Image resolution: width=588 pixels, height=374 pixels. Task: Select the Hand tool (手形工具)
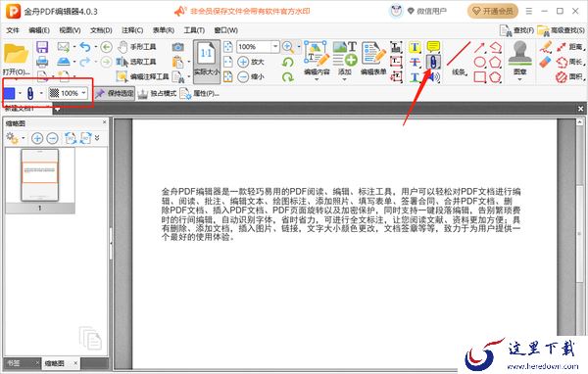tap(137, 47)
